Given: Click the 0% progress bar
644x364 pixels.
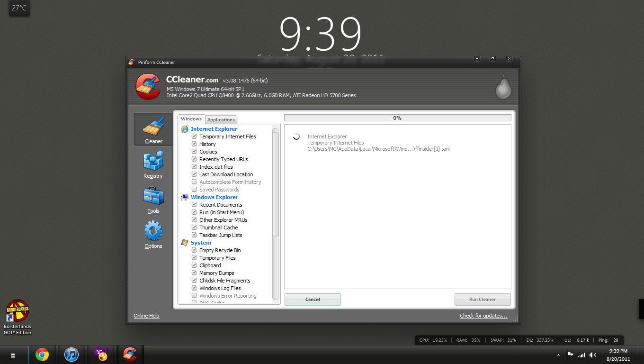Looking at the screenshot, I should tap(397, 118).
